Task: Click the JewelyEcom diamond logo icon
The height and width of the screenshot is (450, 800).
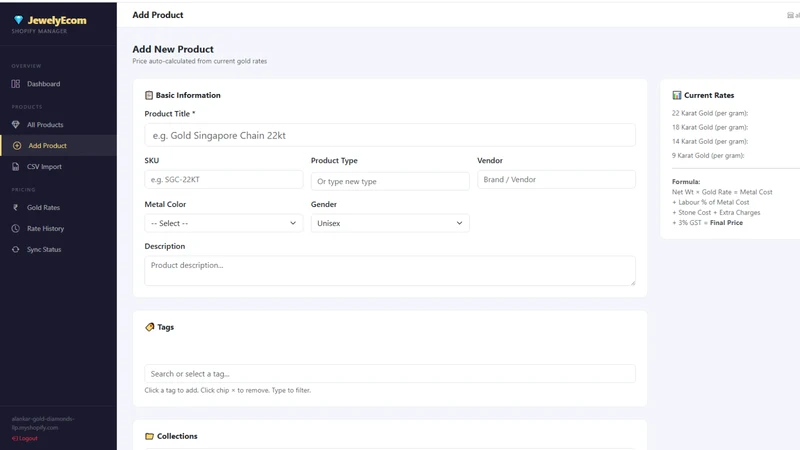Action: coord(18,20)
